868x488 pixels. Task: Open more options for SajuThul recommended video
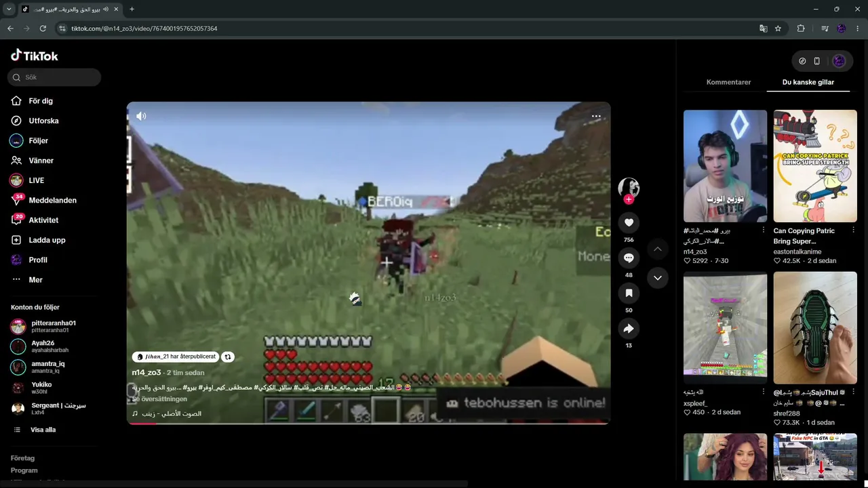click(853, 392)
